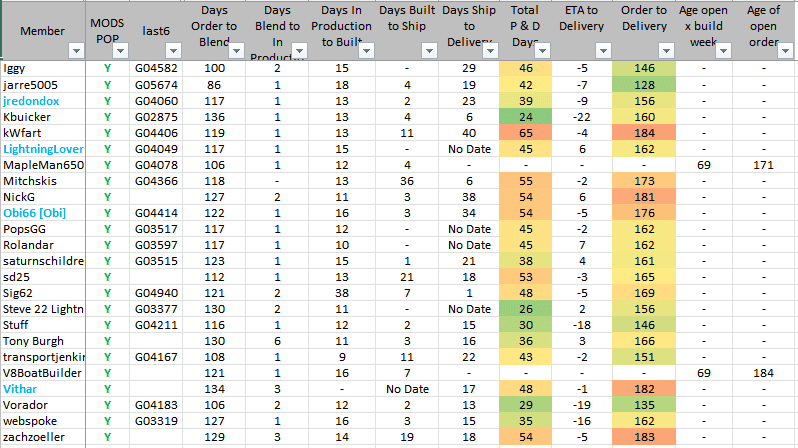Select the Member header cell
The height and width of the screenshot is (448, 798).
pos(40,30)
